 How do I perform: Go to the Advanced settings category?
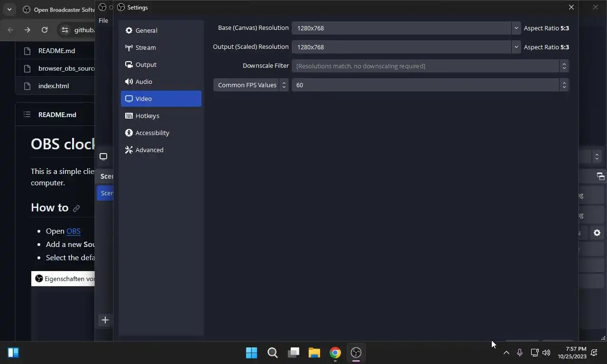pyautogui.click(x=161, y=150)
